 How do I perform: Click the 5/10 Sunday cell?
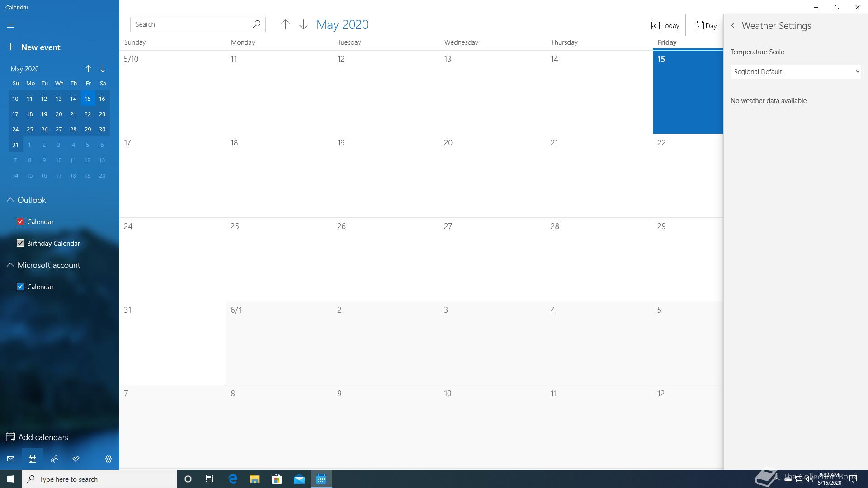pos(173,92)
